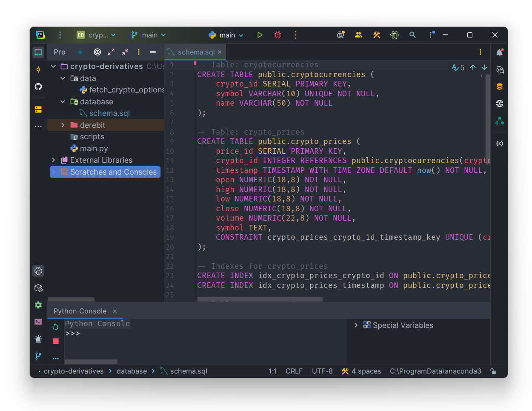Click the CRLF line separator button
The image size is (532, 411).
click(x=294, y=371)
